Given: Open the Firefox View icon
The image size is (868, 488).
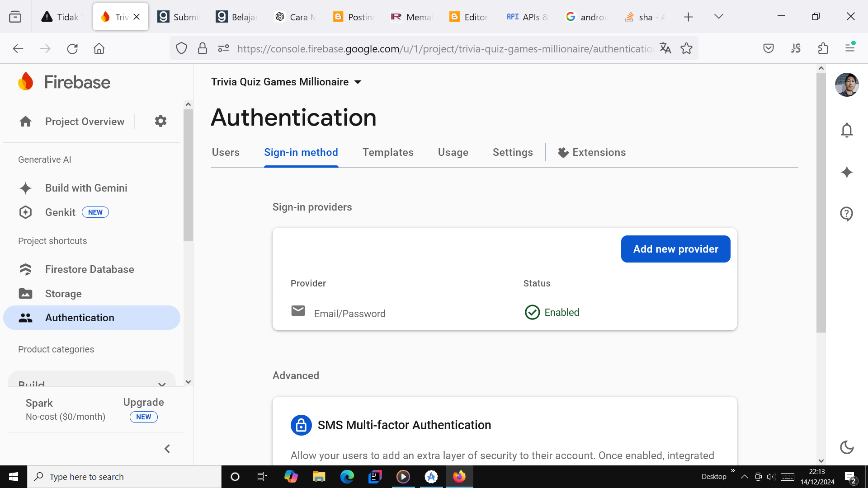Looking at the screenshot, I should [x=15, y=17].
